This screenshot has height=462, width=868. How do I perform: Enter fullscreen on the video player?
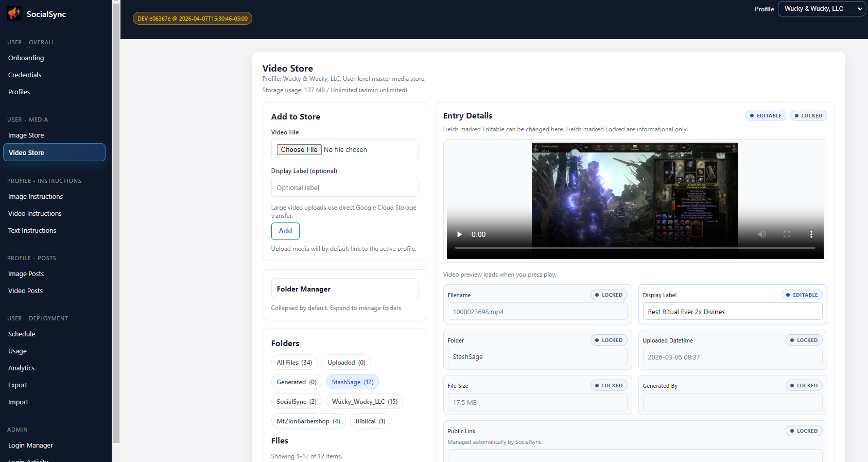(x=786, y=234)
